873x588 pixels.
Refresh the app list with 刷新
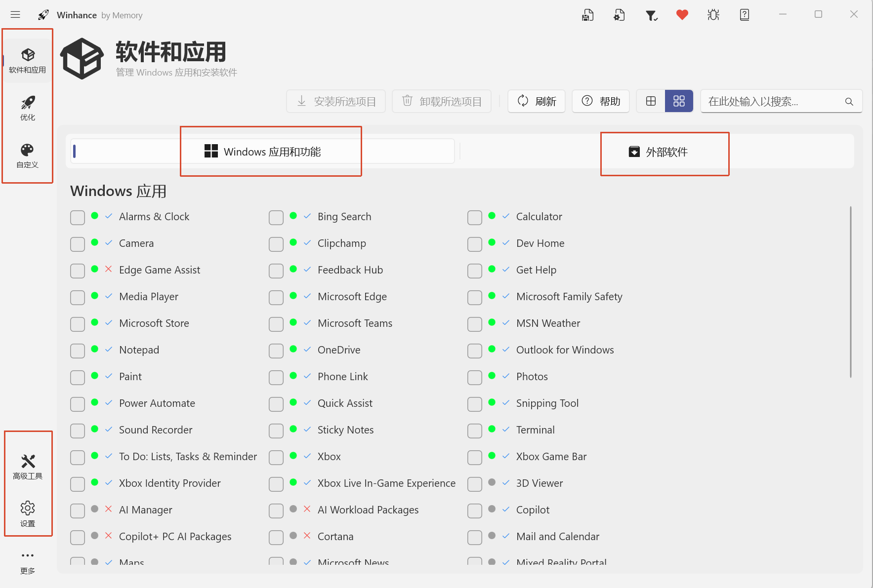coord(537,101)
